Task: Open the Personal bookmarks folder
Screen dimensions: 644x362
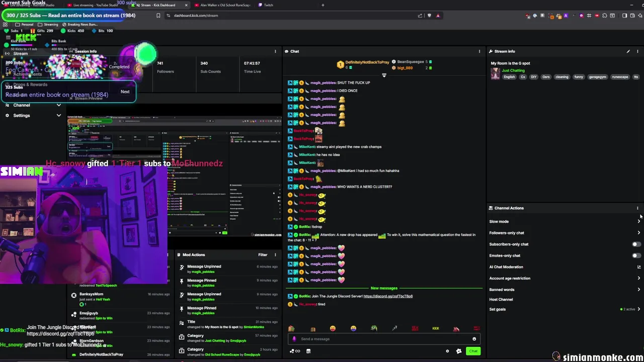Action: [x=25, y=24]
